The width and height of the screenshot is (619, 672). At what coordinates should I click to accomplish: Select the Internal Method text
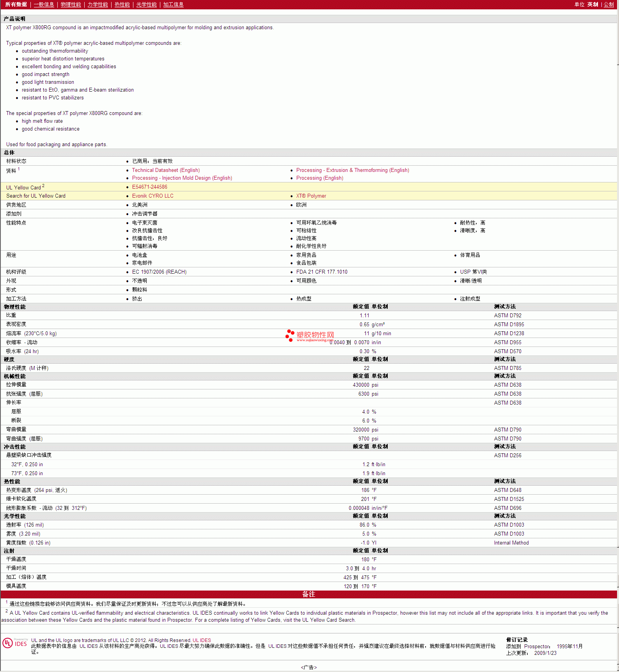point(511,543)
